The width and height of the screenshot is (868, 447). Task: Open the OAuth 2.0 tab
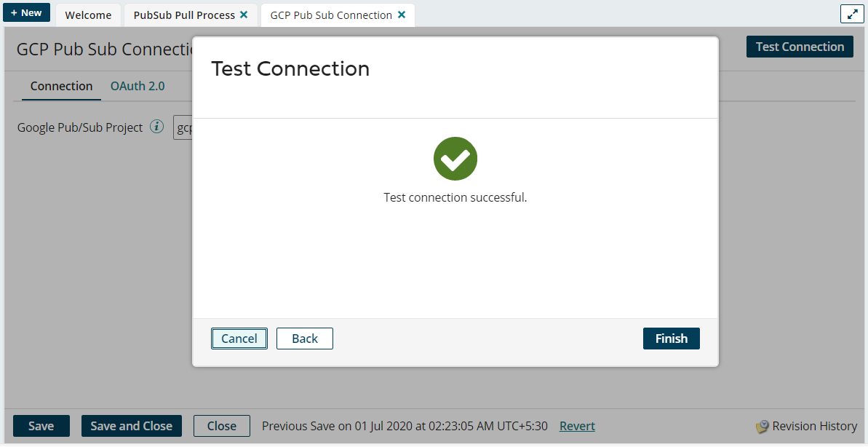tap(138, 86)
